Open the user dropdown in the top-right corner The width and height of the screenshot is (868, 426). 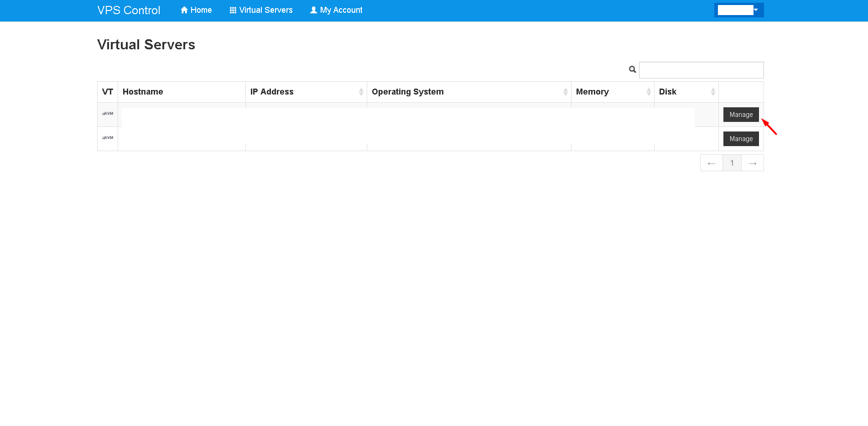[738, 10]
